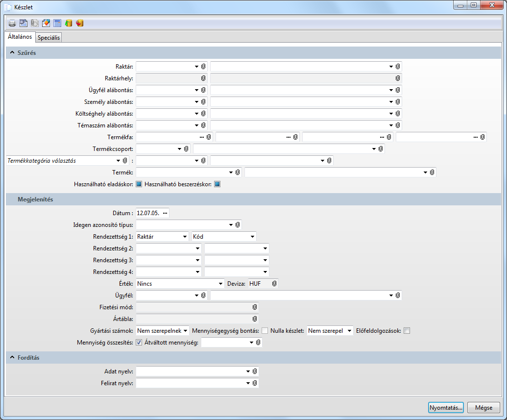Enable the Mennyiségegység bontás checkbox
507x420 pixels.
pyautogui.click(x=265, y=331)
